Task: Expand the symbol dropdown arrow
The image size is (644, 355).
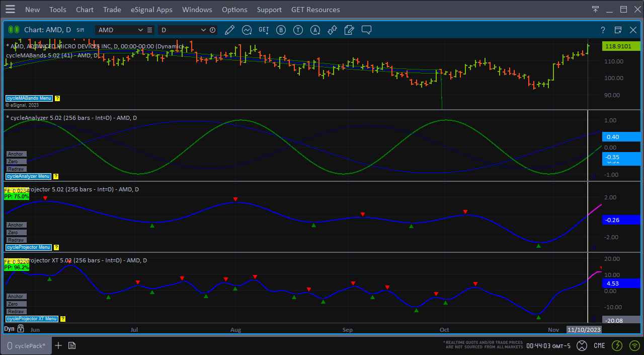Action: pos(141,30)
